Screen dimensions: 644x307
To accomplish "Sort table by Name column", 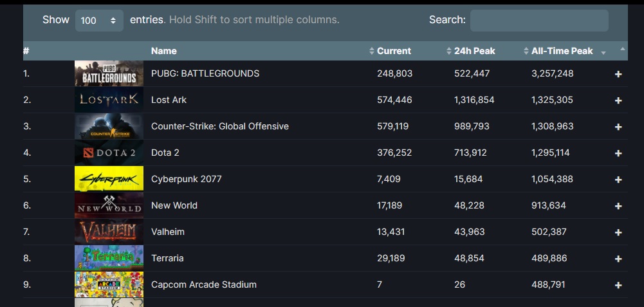I will pyautogui.click(x=164, y=51).
